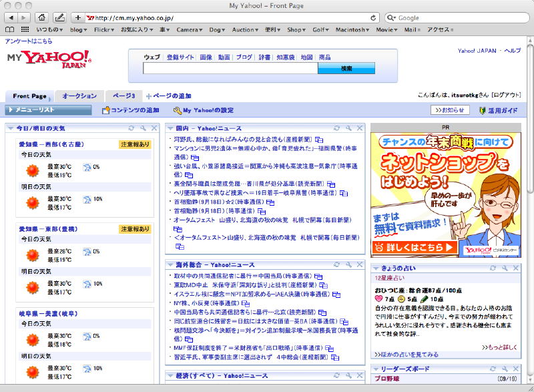The width and height of the screenshot is (534, 392).
Task: Refresh the 海外総合 news module
Action: (x=337, y=264)
